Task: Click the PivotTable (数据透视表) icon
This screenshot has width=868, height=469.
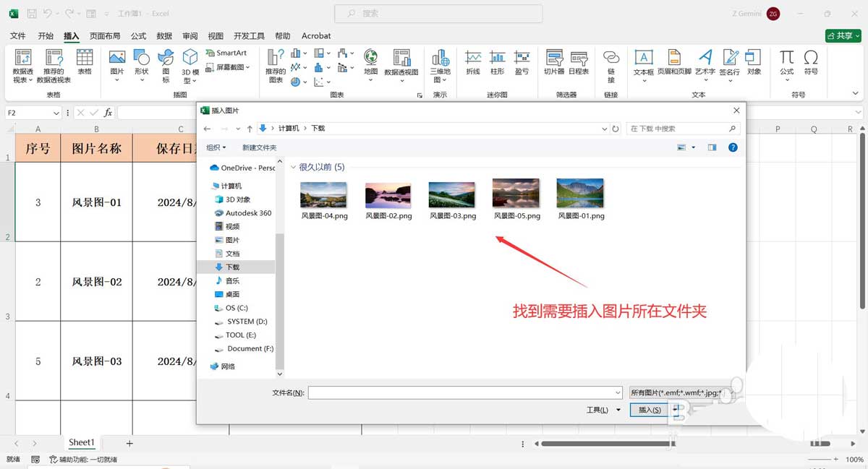Action: [23, 66]
